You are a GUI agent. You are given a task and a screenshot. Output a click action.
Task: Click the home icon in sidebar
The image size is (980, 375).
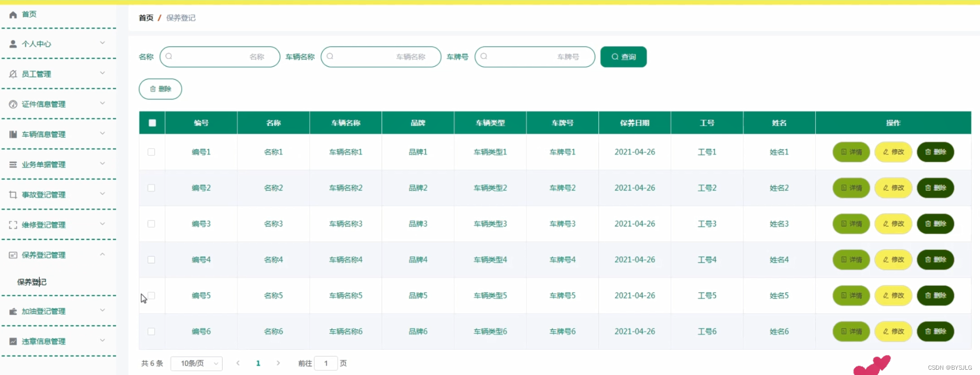tap(13, 15)
